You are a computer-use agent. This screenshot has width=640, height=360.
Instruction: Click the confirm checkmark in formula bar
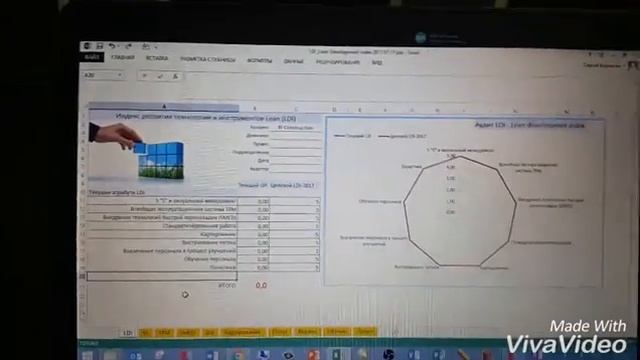pyautogui.click(x=160, y=76)
